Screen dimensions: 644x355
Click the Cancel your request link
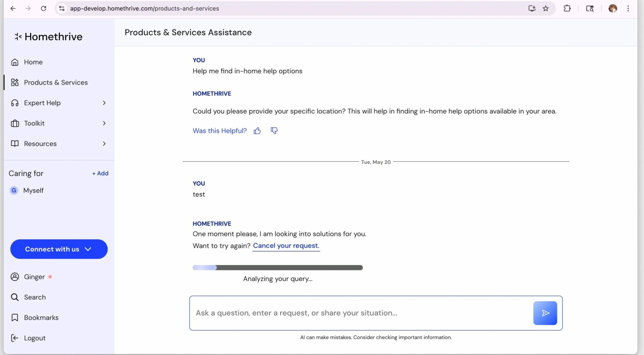(x=286, y=246)
